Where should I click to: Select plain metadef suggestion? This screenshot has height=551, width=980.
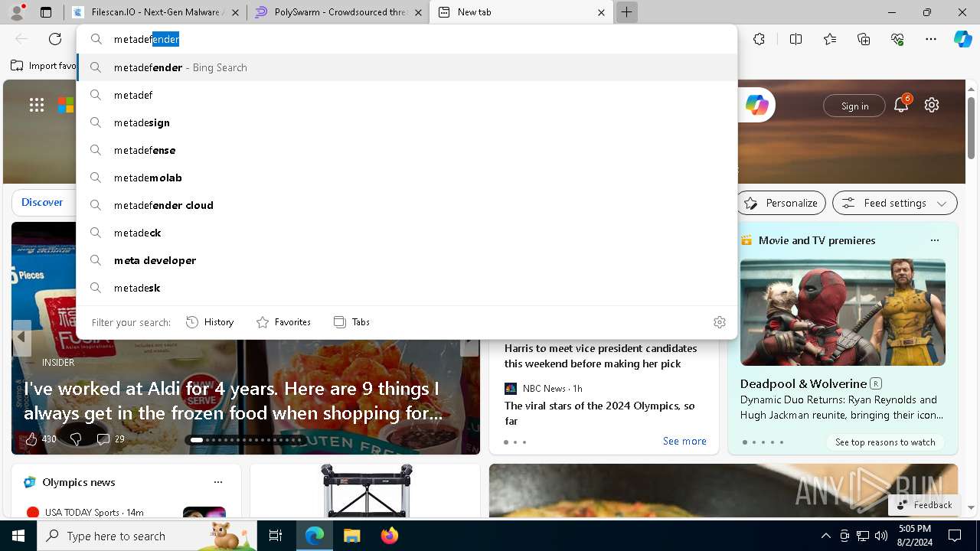(407, 95)
